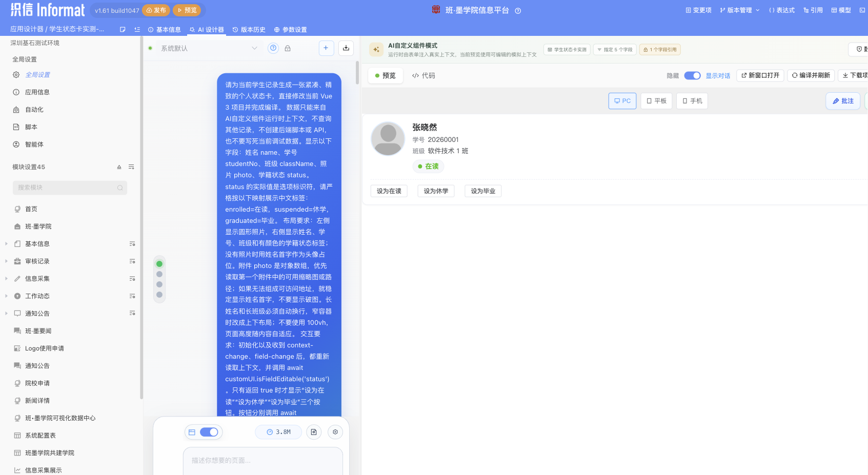Select the 代码 tab

click(x=423, y=76)
